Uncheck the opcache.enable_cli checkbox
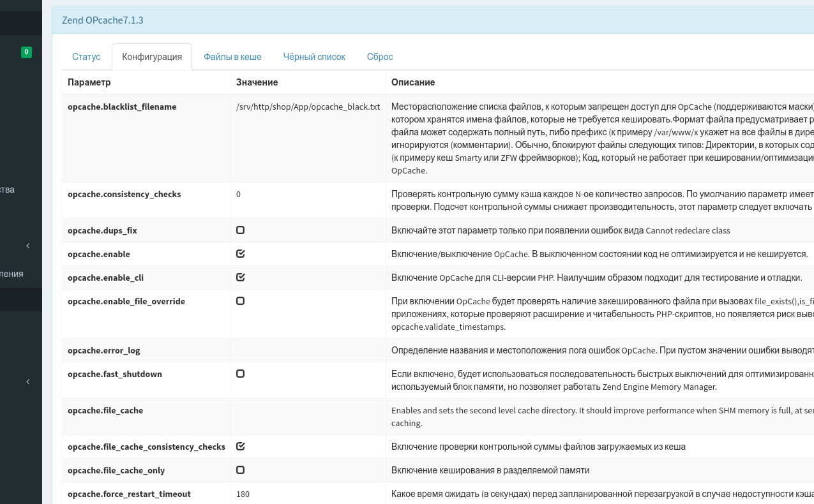814x504 pixels. [241, 277]
